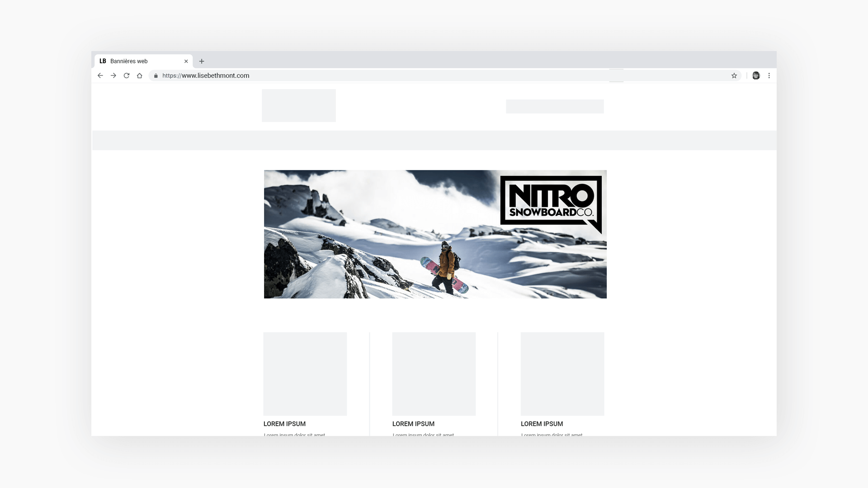Open the user profile avatar
Viewport: 868px width, 488px height.
pyautogui.click(x=756, y=75)
